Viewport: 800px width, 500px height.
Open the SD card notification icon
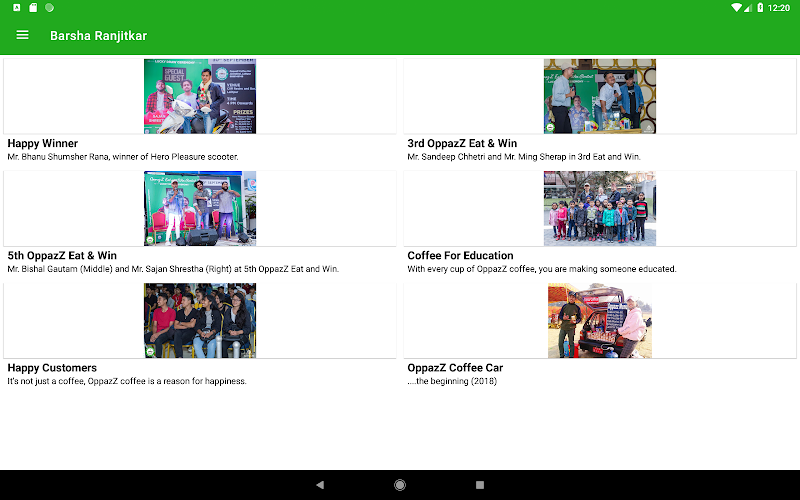point(33,8)
